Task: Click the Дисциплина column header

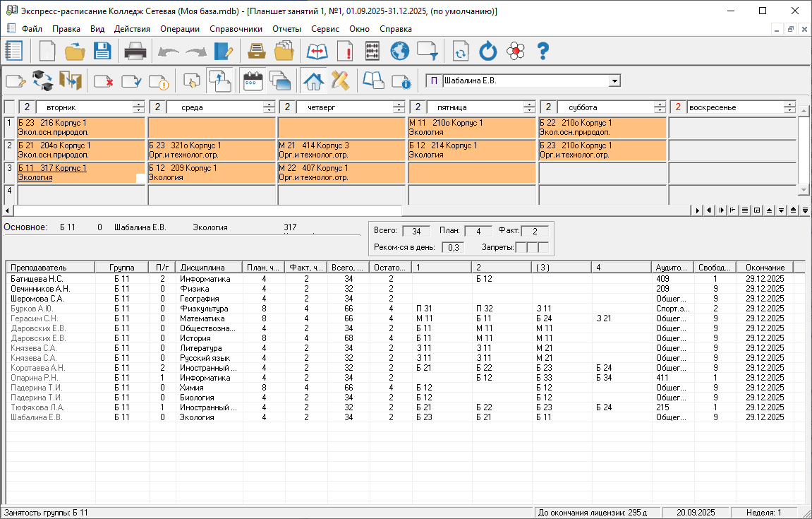Action: coord(207,268)
